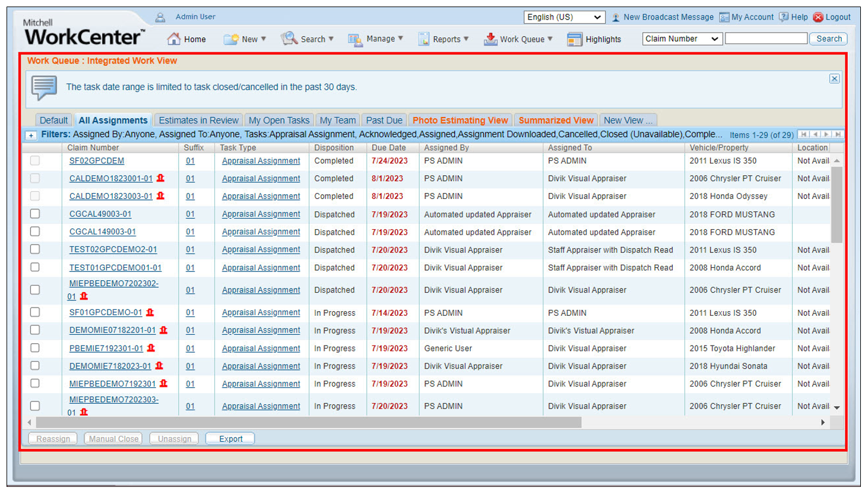868x494 pixels.
Task: Click the Export button
Action: pos(230,439)
